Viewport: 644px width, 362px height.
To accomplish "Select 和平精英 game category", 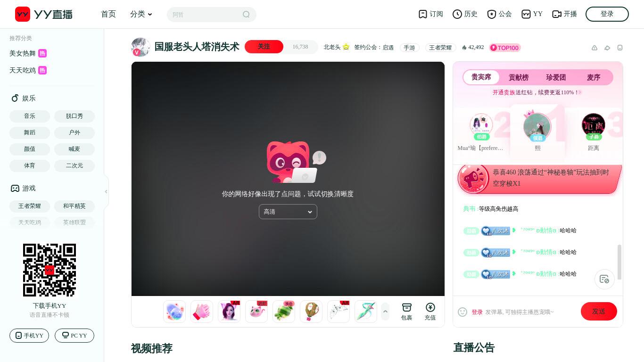I will (x=74, y=206).
